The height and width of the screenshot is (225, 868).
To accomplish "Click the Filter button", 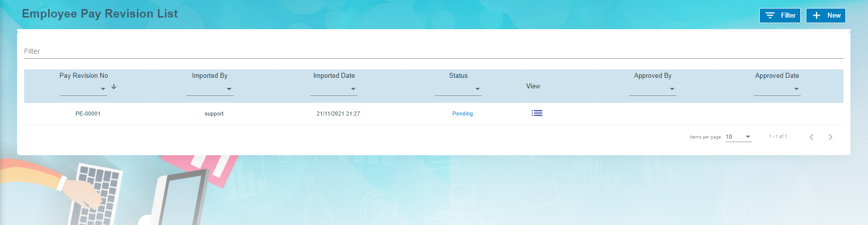I will [780, 16].
